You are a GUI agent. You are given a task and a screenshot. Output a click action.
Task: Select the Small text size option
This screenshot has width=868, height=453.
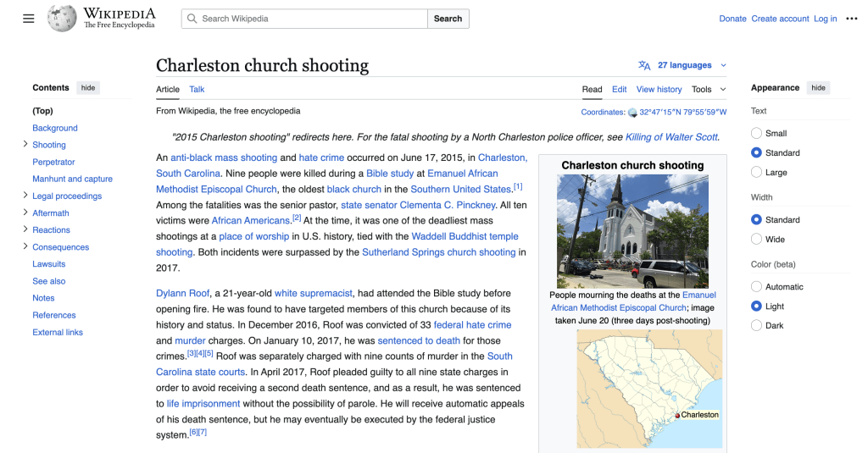756,134
